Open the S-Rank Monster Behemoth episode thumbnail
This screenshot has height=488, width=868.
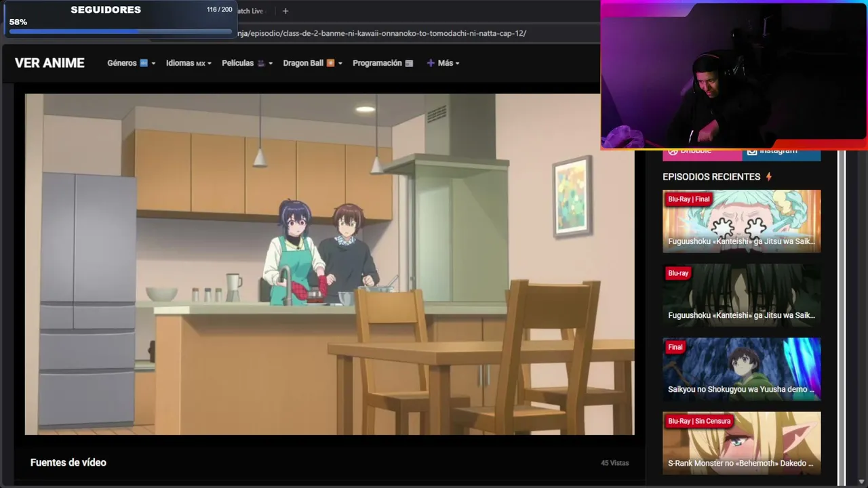click(741, 443)
